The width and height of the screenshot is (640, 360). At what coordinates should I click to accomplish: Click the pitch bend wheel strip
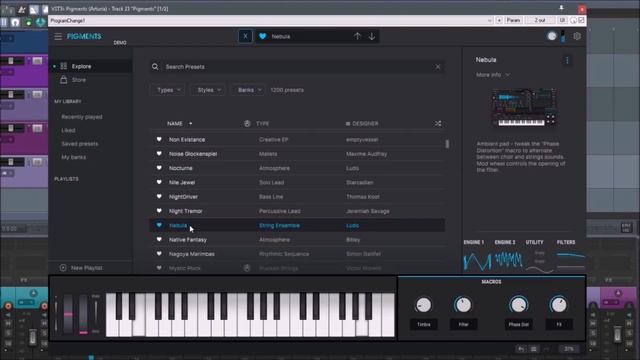(x=68, y=313)
